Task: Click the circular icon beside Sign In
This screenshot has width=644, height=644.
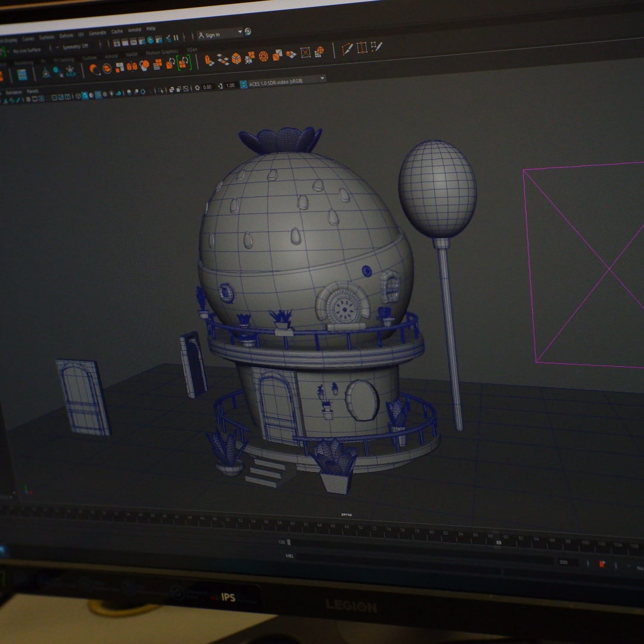Action: 248,32
